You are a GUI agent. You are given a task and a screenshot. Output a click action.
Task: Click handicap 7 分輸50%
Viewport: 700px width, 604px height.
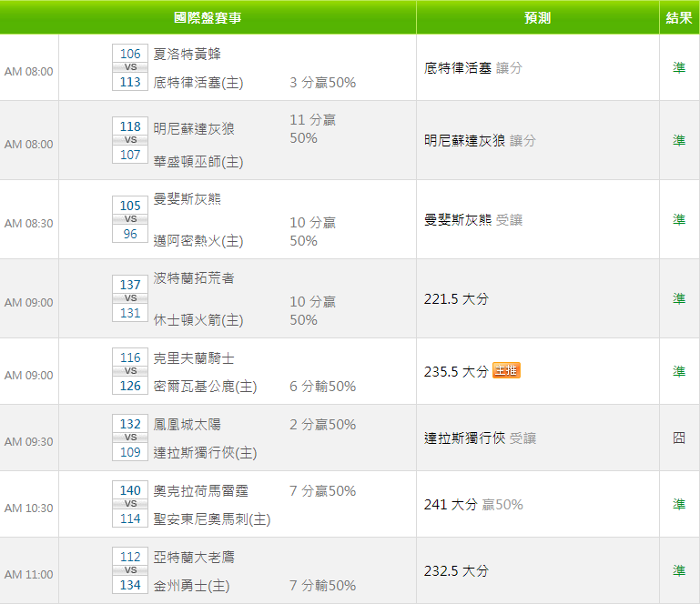[323, 586]
